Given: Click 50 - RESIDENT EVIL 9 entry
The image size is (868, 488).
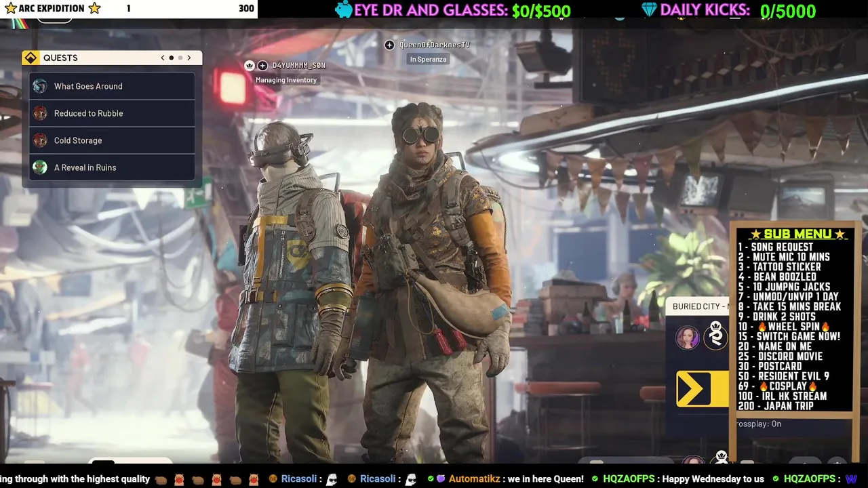Looking at the screenshot, I should (x=784, y=376).
